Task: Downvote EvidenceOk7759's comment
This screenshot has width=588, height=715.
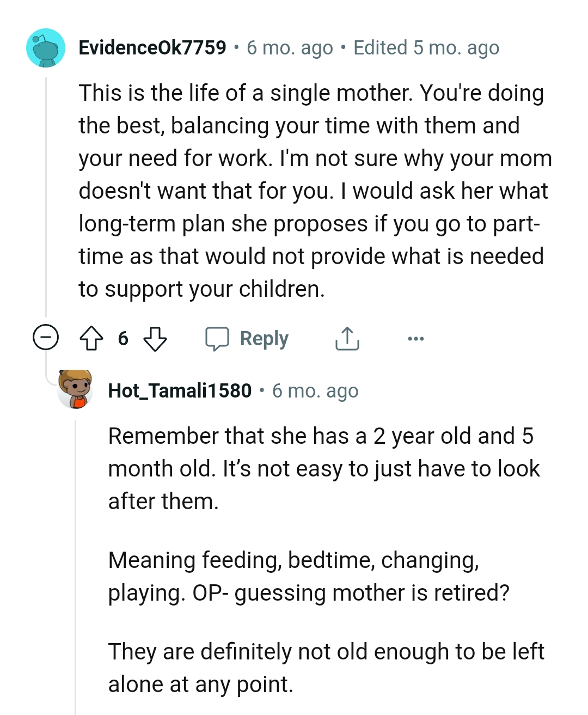Action: [x=154, y=338]
